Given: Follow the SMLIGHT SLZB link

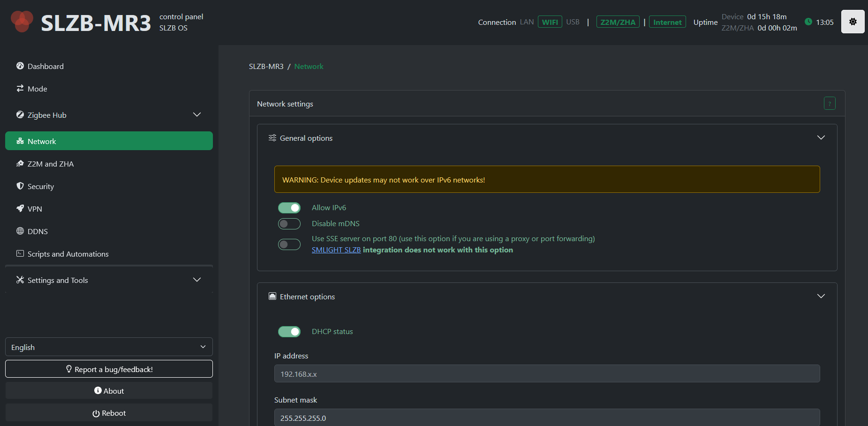Looking at the screenshot, I should 336,250.
